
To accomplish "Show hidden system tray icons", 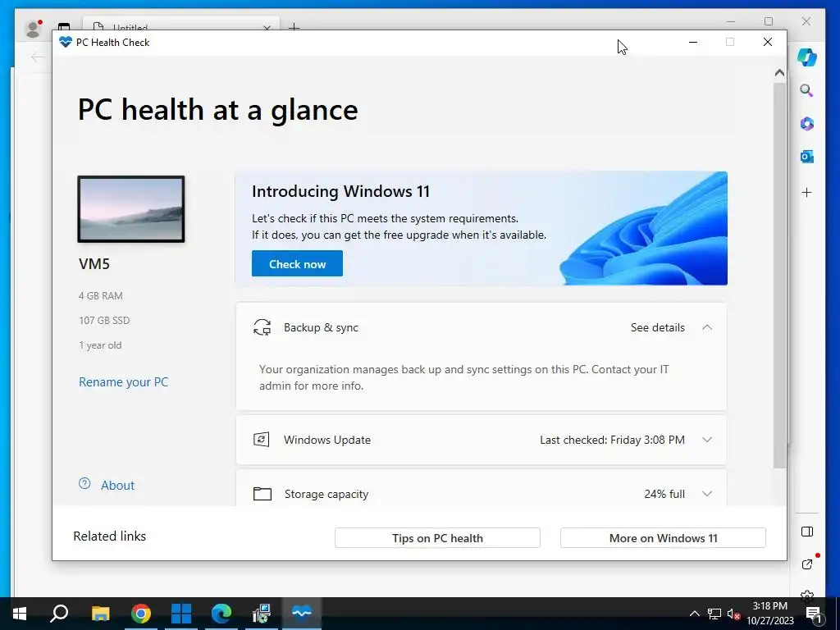I will tap(694, 614).
